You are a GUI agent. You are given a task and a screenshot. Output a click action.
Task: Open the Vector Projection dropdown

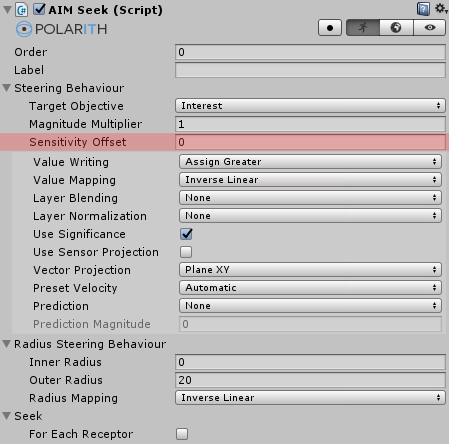310,270
